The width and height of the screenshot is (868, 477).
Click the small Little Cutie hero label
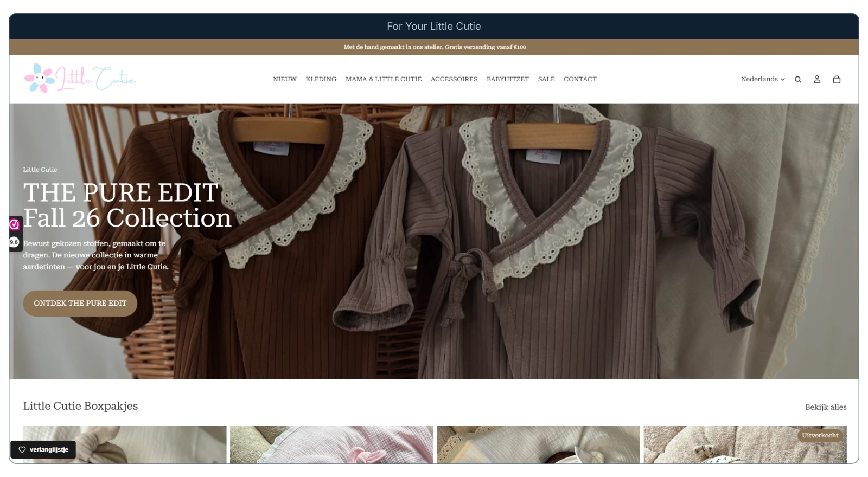40,170
